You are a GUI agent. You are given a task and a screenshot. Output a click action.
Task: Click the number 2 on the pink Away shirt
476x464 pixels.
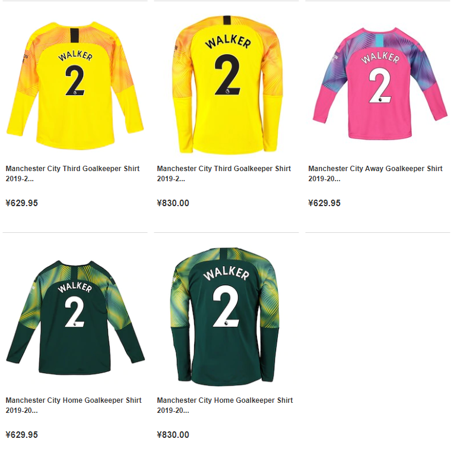click(380, 86)
